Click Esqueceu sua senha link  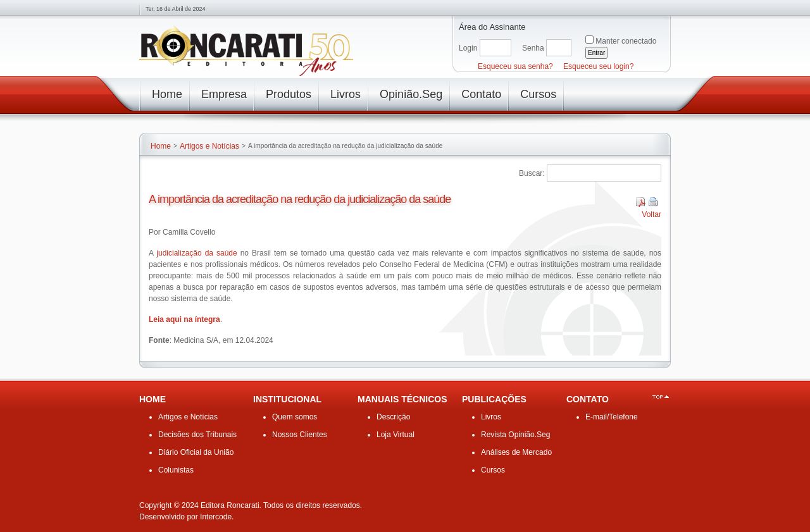tap(515, 67)
